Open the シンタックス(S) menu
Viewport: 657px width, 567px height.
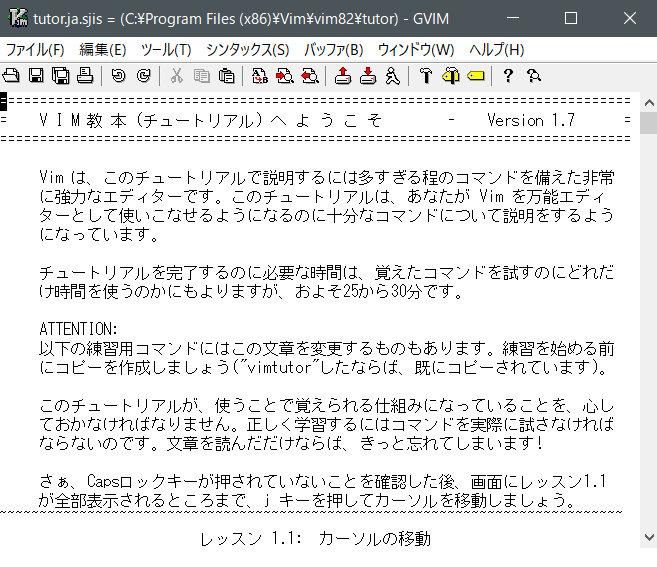[x=248, y=50]
